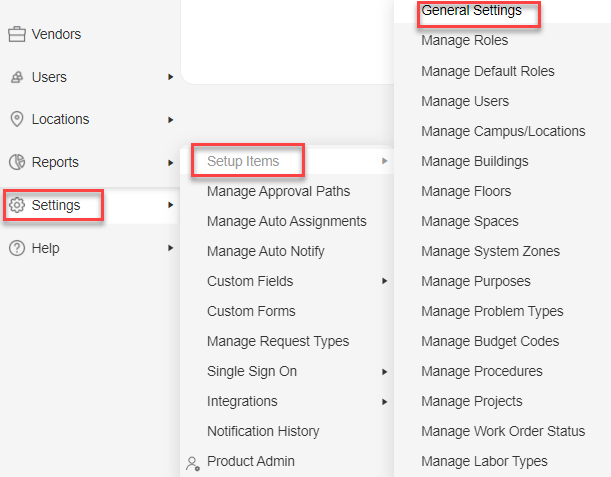The height and width of the screenshot is (477, 611).
Task: Click the Vendors briefcase icon
Action: click(x=17, y=34)
